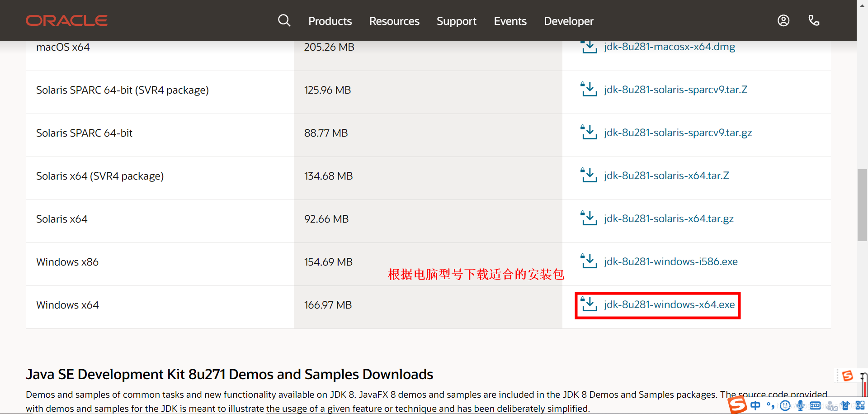The height and width of the screenshot is (414, 868).
Task: Download jdk-8u281-windows-i586.exe
Action: [x=670, y=262]
